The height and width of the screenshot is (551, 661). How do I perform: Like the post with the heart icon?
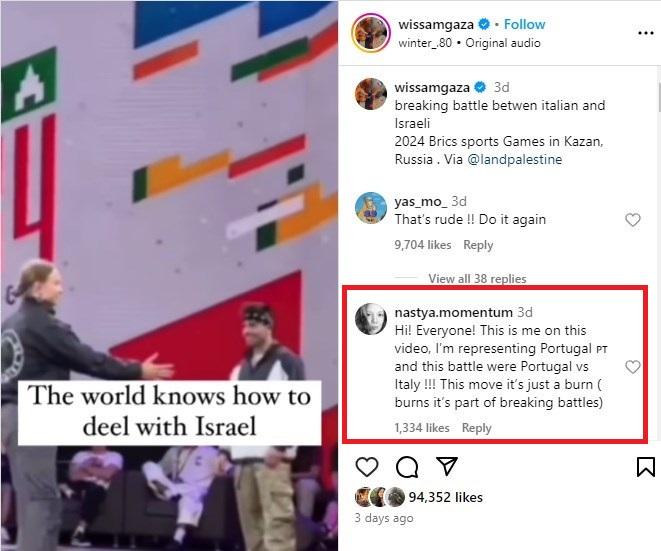coord(367,467)
